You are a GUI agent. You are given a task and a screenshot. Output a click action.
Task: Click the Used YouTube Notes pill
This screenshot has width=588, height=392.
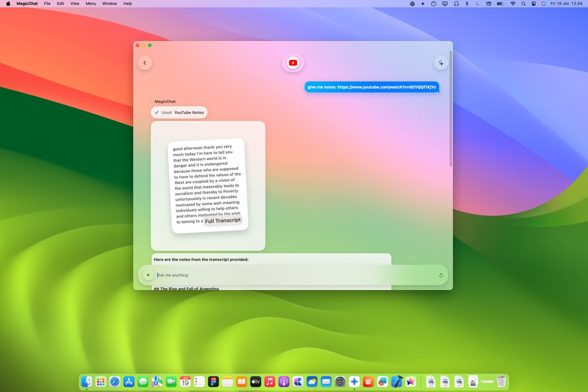point(179,113)
